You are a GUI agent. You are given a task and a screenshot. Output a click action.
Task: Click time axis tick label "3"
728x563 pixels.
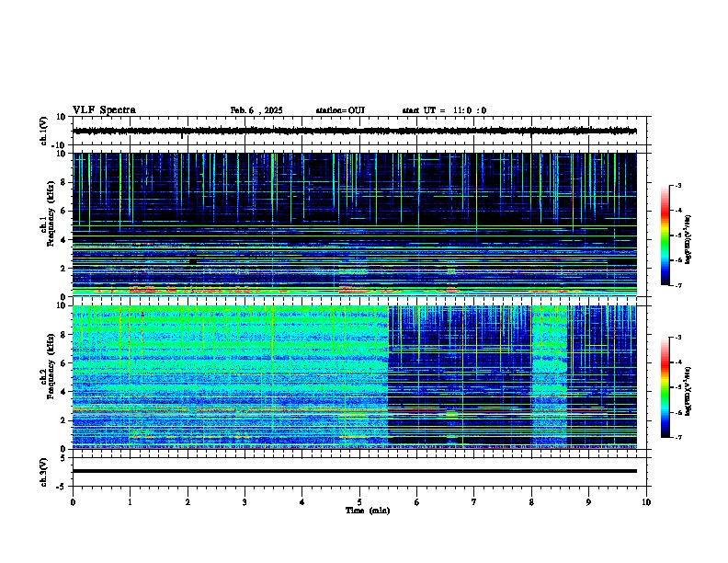pyautogui.click(x=245, y=502)
